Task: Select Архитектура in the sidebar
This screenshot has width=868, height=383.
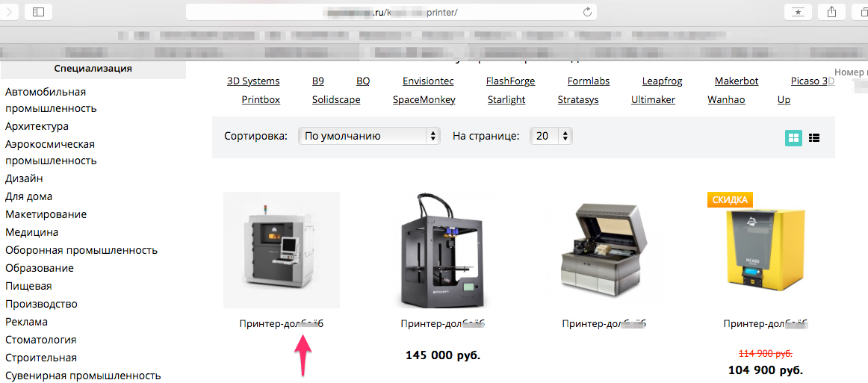Action: 37,126
